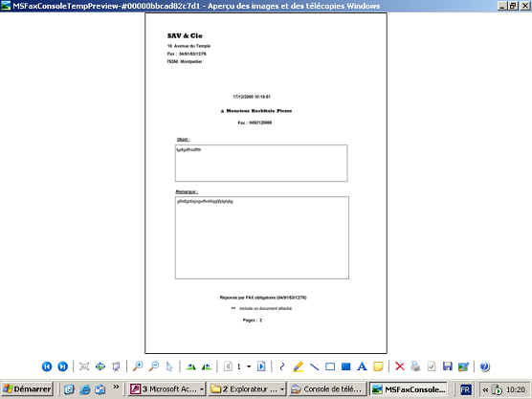Open the page number dropdown arrow
The image size is (532, 399).
[249, 366]
